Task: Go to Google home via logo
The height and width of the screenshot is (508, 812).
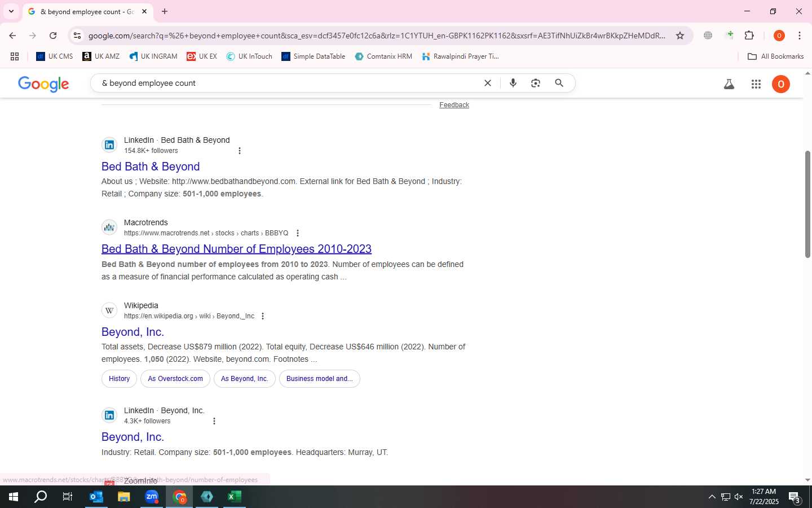Action: click(x=43, y=84)
